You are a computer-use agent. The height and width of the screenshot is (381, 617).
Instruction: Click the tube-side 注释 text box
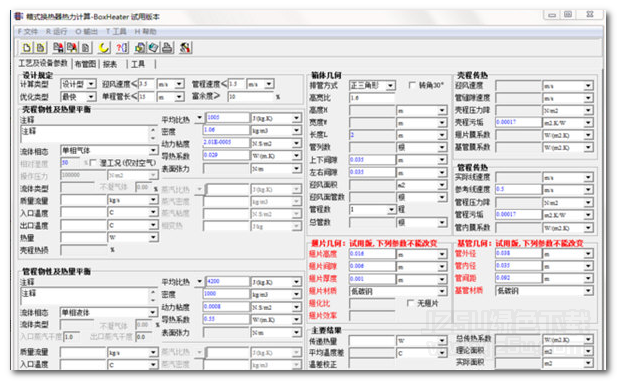pyautogui.click(x=88, y=296)
